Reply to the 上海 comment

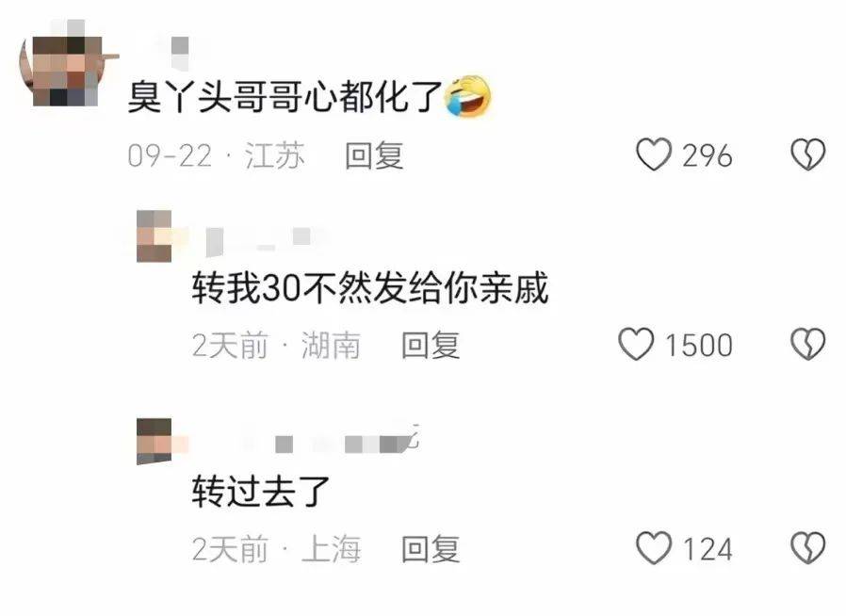[431, 548]
